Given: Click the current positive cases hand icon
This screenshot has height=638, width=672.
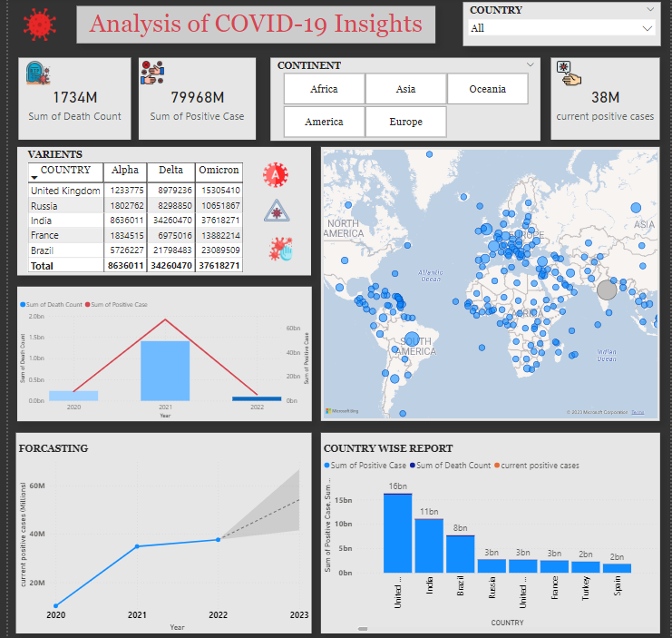Looking at the screenshot, I should (x=570, y=74).
